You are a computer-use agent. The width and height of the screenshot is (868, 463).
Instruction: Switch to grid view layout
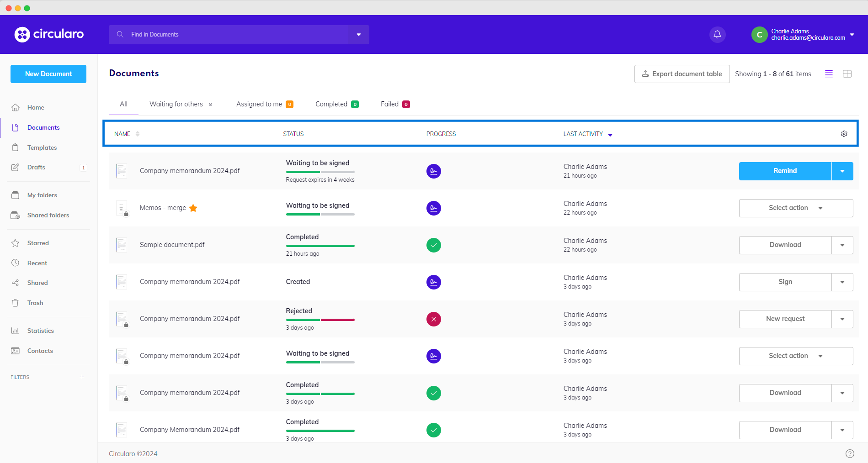tap(847, 74)
